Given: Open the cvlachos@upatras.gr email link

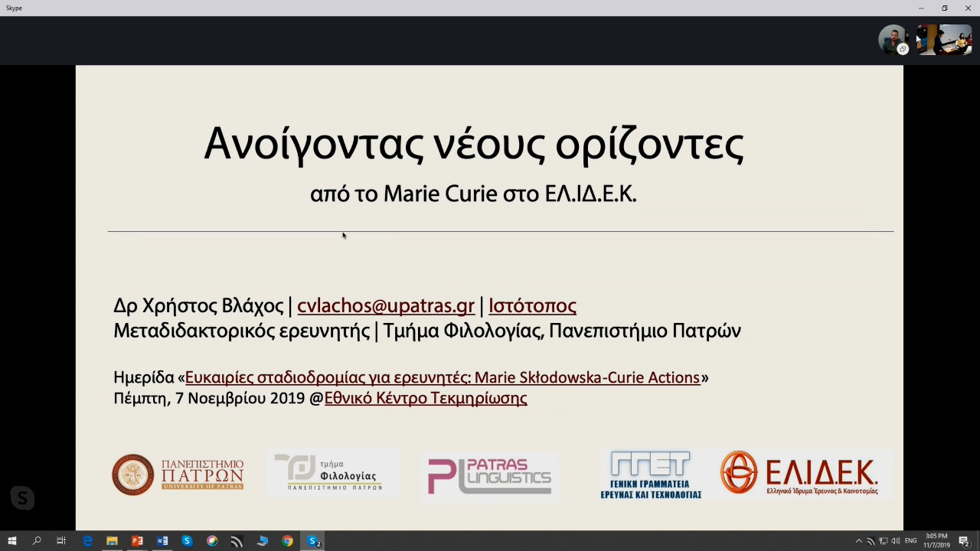Looking at the screenshot, I should tap(385, 305).
